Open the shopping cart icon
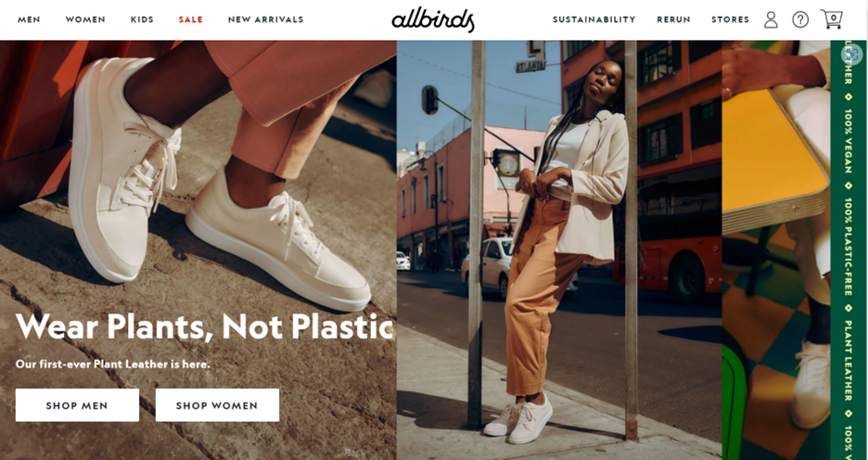 832,19
